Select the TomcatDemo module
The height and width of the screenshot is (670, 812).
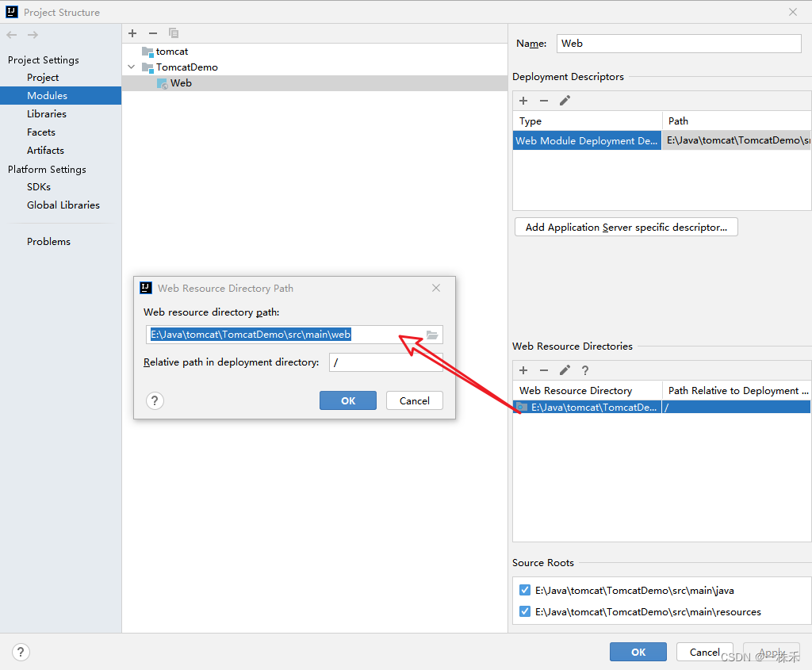tap(187, 67)
